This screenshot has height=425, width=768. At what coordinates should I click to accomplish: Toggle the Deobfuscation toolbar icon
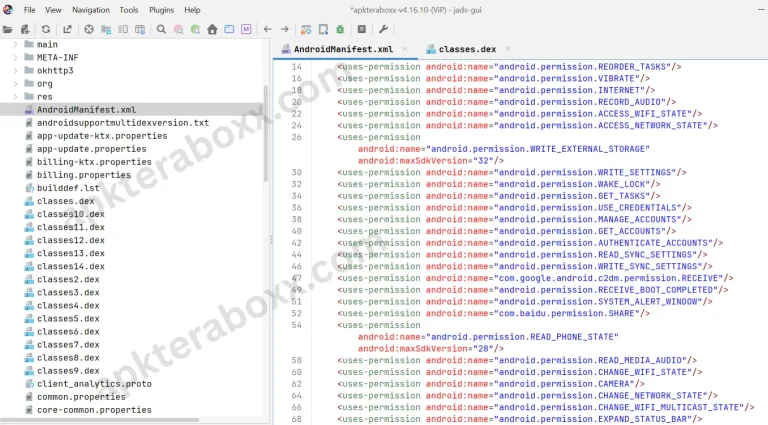point(306,29)
